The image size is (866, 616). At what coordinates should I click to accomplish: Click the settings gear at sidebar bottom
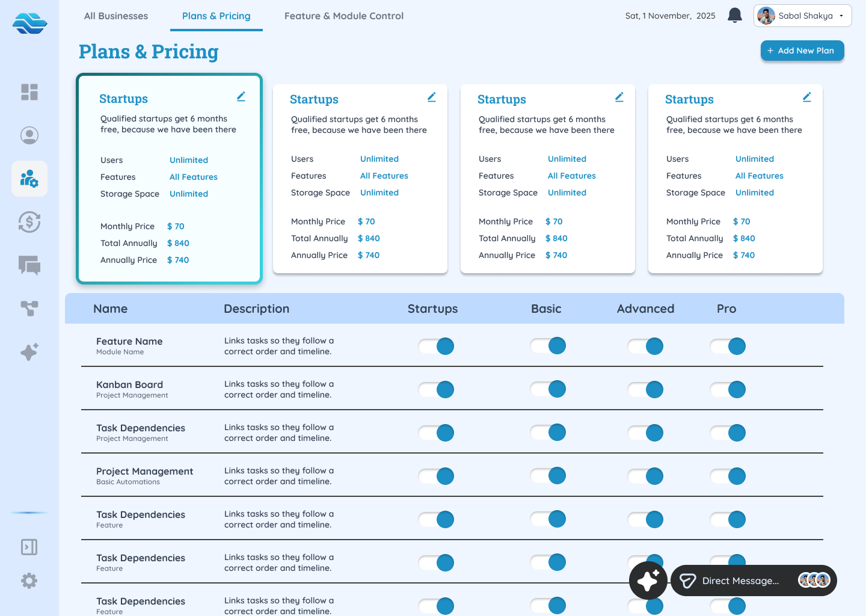(x=29, y=581)
